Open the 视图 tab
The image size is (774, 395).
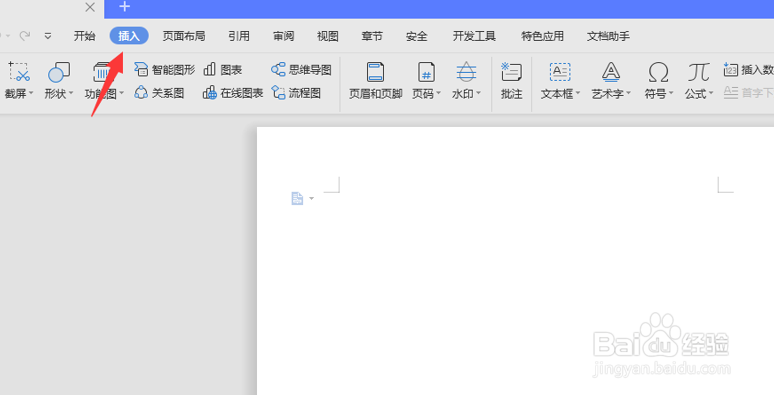[x=328, y=36]
